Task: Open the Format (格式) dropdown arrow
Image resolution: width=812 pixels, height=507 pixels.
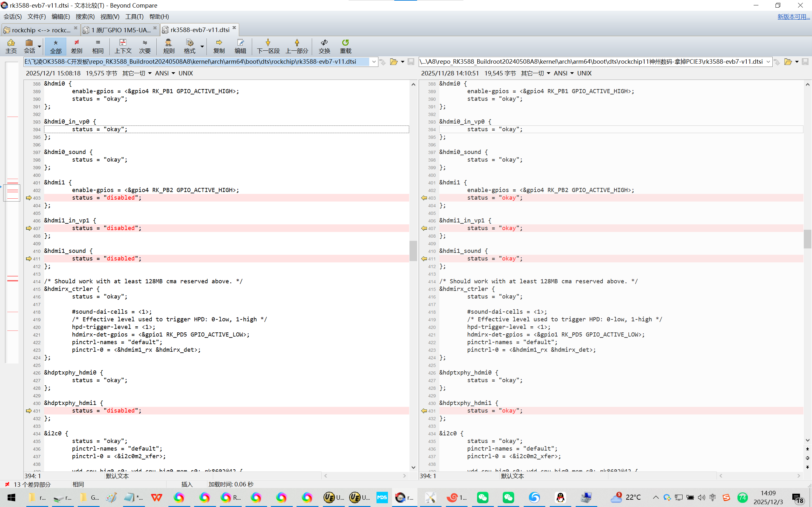Action: tap(202, 46)
